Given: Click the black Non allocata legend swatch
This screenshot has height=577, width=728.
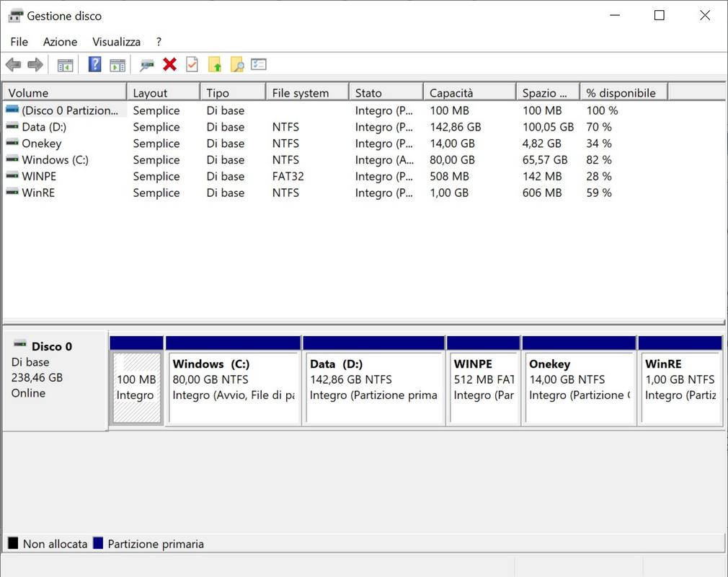Looking at the screenshot, I should pos(13,542).
